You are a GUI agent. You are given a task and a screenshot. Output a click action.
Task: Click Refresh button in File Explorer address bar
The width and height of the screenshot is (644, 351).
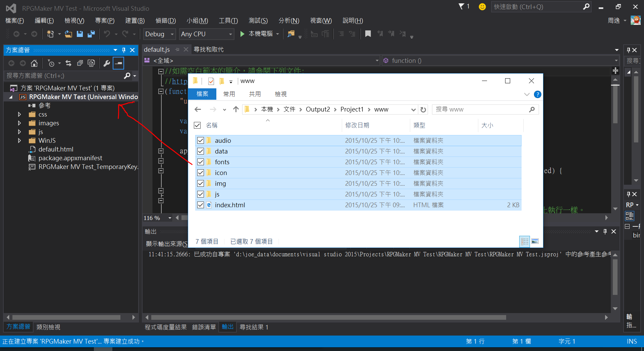point(423,109)
